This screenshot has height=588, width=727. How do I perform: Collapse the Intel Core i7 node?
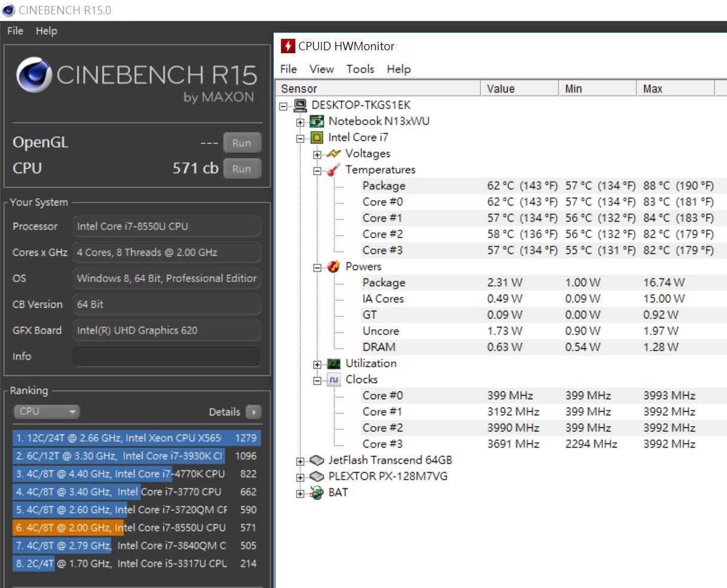coord(300,139)
